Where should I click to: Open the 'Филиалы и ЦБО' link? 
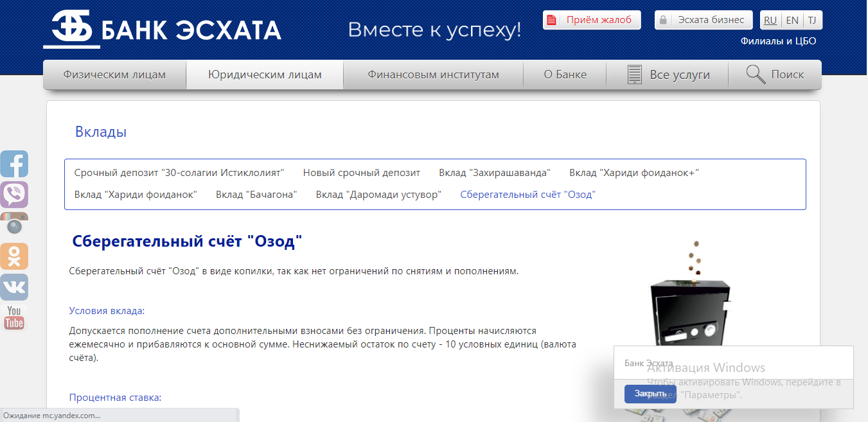tap(778, 41)
